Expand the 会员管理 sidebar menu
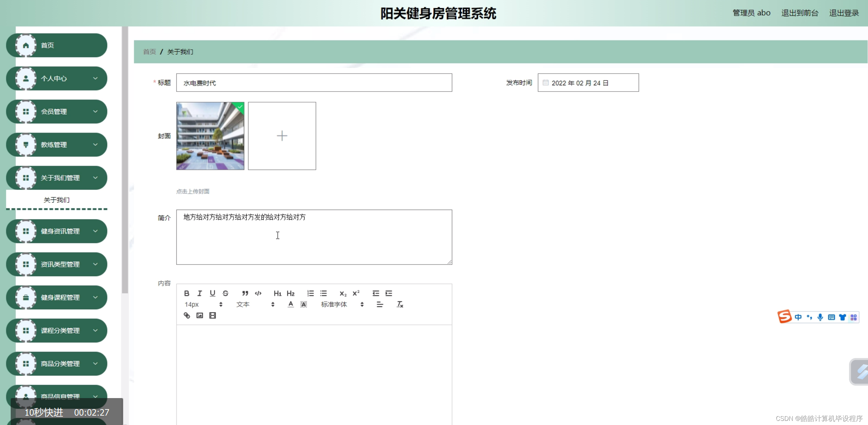868x425 pixels. tap(57, 112)
